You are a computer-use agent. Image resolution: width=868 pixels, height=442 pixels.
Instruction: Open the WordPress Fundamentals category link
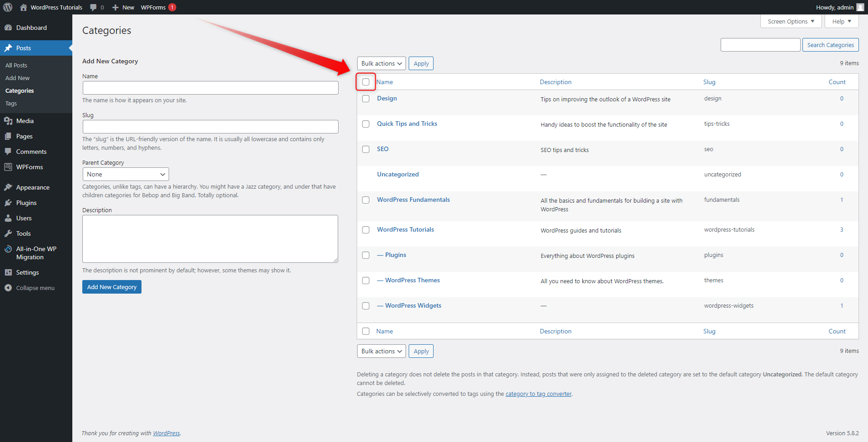pyautogui.click(x=413, y=200)
